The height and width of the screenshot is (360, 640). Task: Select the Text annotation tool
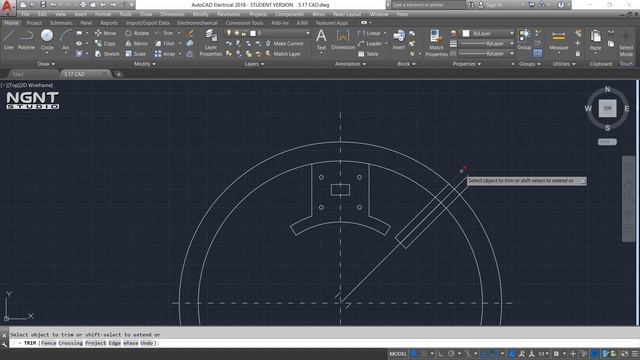pyautogui.click(x=321, y=40)
